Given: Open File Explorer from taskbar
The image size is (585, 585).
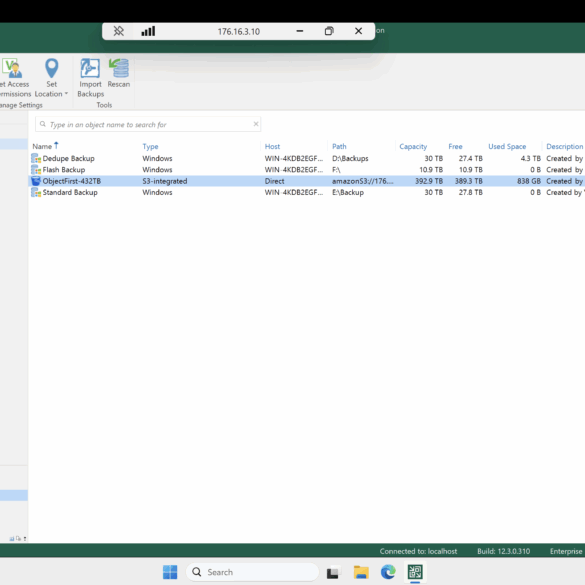Looking at the screenshot, I should click(361, 572).
